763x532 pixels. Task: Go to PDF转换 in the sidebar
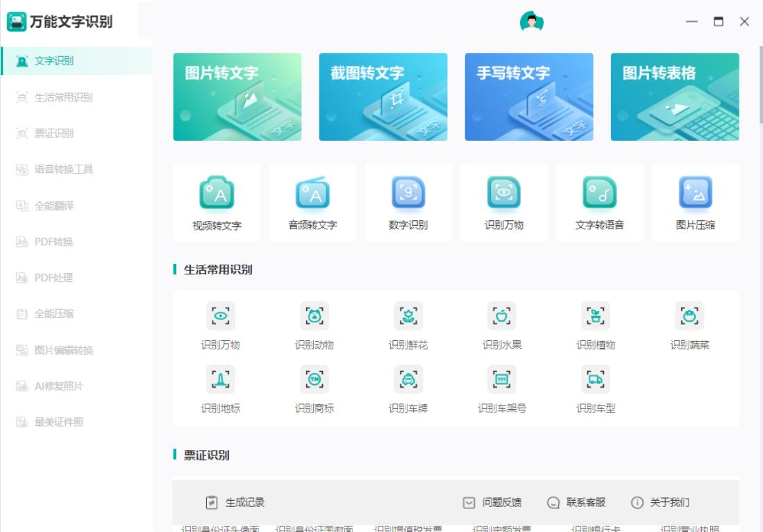tap(53, 242)
